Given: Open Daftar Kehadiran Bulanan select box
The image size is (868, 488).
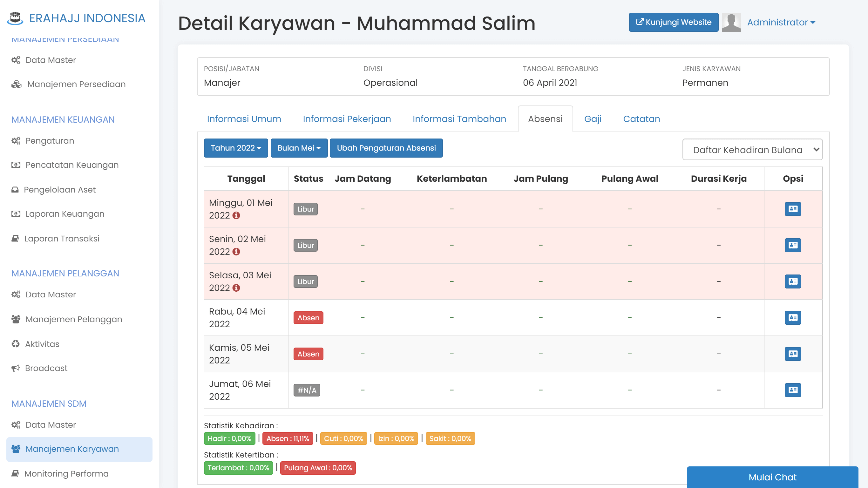Looking at the screenshot, I should pos(752,150).
